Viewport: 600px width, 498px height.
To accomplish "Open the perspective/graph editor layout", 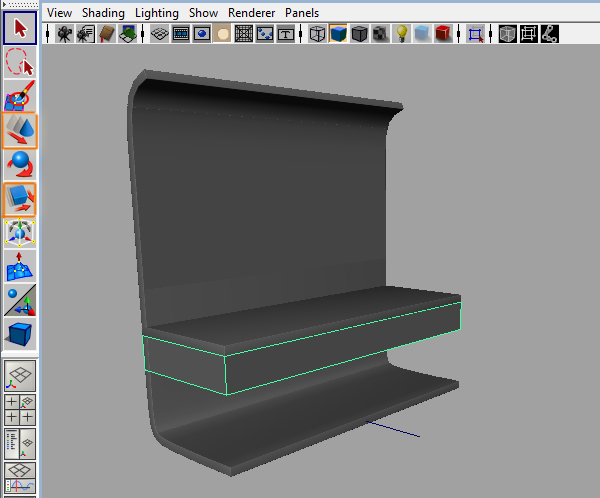I will tap(20, 478).
